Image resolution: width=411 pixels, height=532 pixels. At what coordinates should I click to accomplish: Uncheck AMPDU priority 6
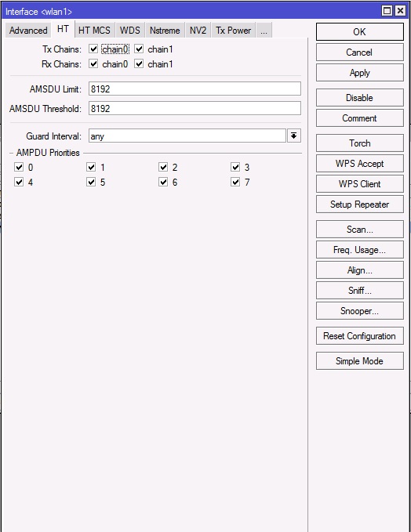pos(163,183)
